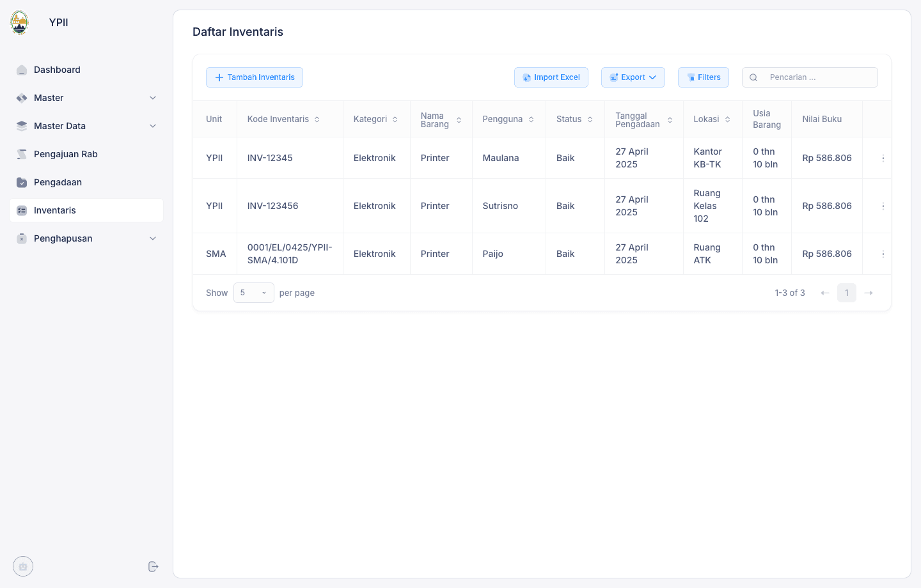Sort by Nama Barang column
This screenshot has width=921, height=588.
coord(459,120)
